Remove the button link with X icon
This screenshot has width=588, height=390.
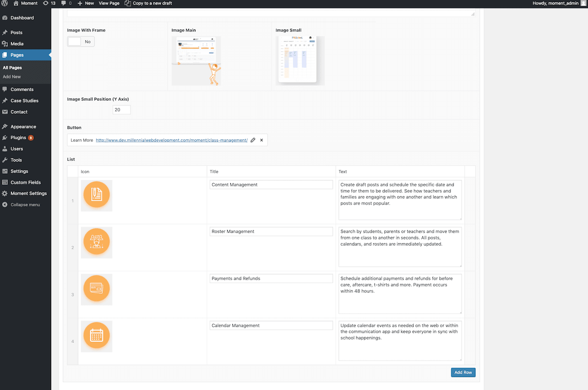[x=262, y=140]
